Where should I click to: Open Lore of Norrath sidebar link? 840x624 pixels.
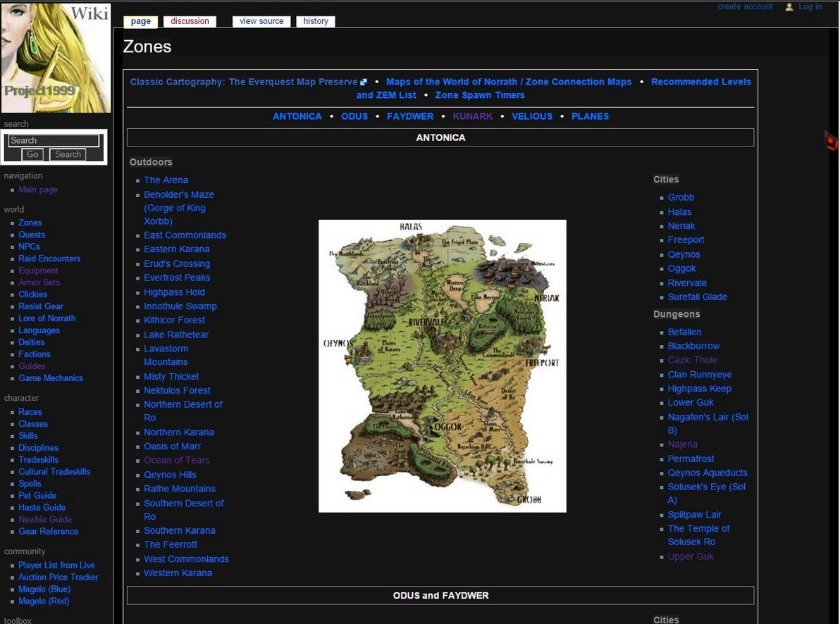tap(47, 318)
